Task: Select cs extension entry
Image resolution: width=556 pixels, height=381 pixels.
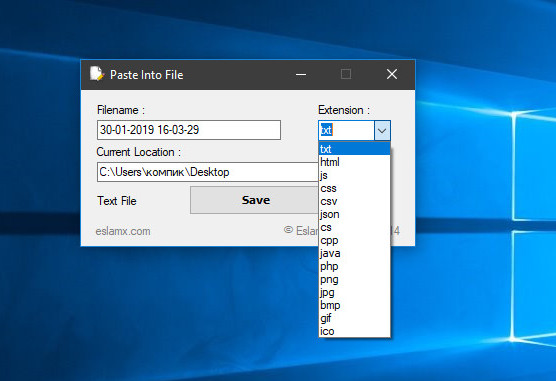Action: pyautogui.click(x=355, y=227)
